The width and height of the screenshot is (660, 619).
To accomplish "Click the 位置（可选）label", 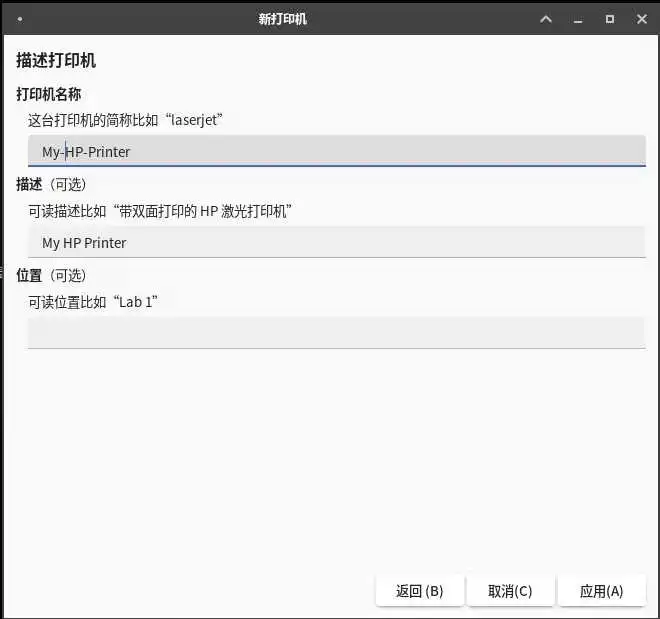I will pyautogui.click(x=51, y=276).
